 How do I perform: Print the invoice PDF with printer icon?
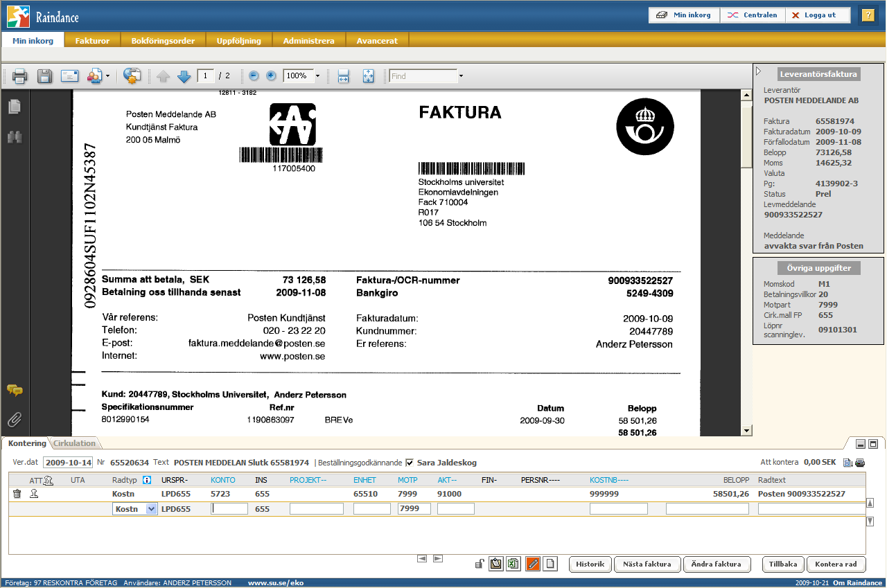(x=19, y=76)
